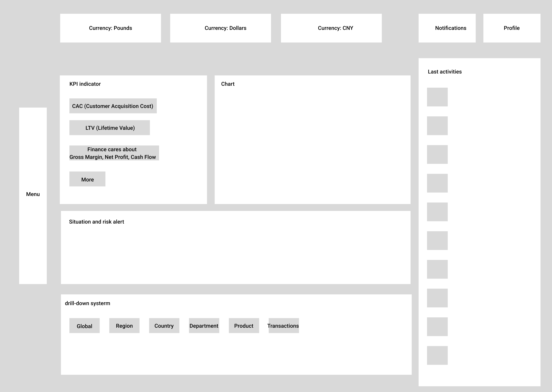Select Currency: Pounds option
Image resolution: width=552 pixels, height=392 pixels.
(x=110, y=28)
